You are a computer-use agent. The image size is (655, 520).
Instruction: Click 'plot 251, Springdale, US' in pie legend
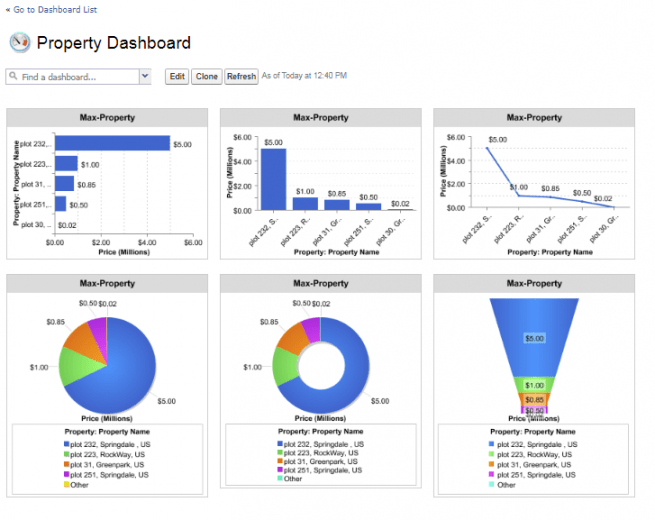(x=109, y=475)
